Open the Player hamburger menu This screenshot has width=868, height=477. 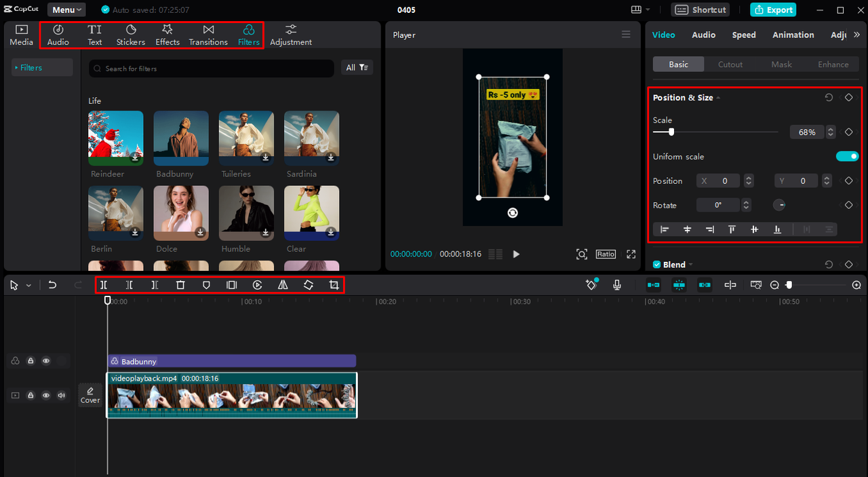pyautogui.click(x=626, y=35)
